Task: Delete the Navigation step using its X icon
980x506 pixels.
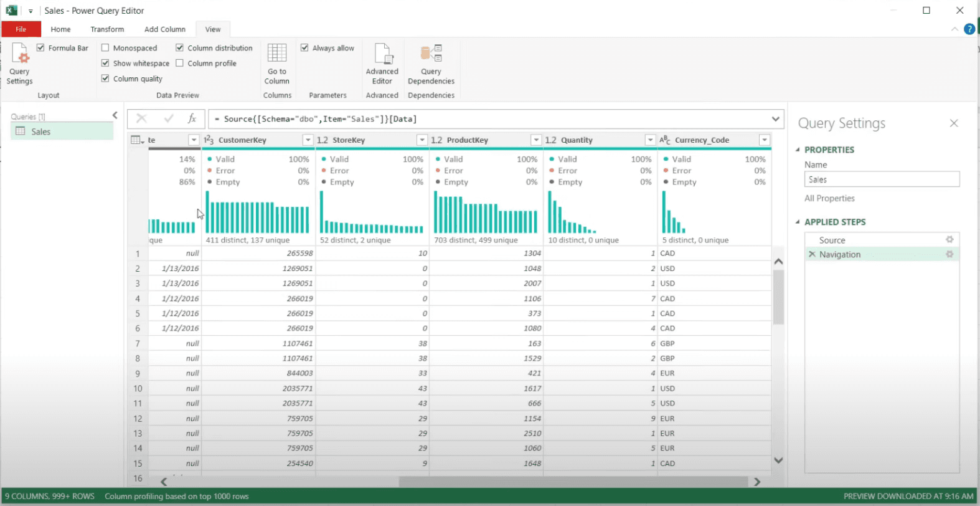Action: (812, 254)
